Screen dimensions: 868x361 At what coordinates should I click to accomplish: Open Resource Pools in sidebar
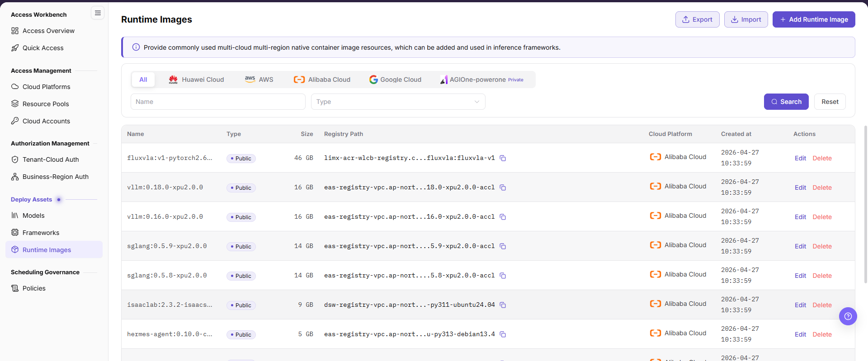point(54,104)
